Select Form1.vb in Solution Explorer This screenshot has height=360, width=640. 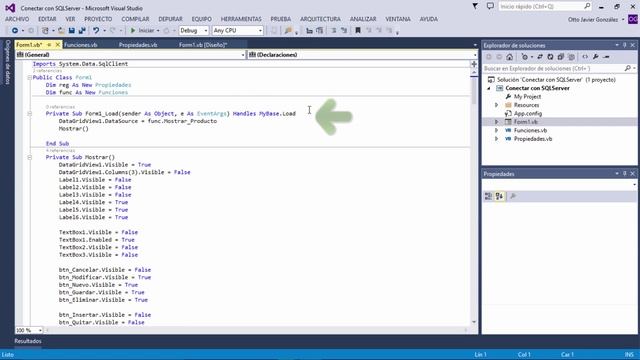tap(525, 122)
